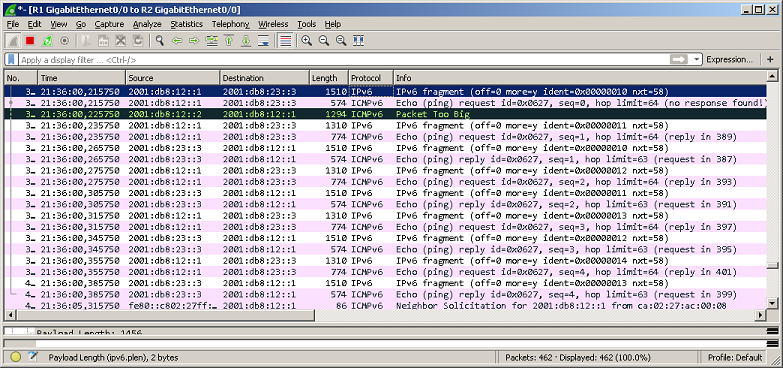Image resolution: width=783 pixels, height=368 pixels.
Task: Select echo request row with seq=0
Action: click(386, 103)
